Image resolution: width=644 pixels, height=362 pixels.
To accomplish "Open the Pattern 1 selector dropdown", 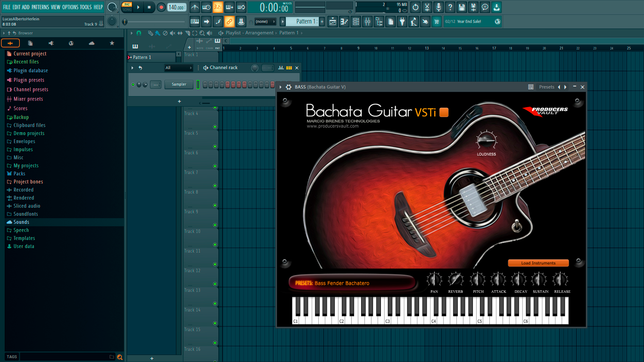I will pos(302,21).
